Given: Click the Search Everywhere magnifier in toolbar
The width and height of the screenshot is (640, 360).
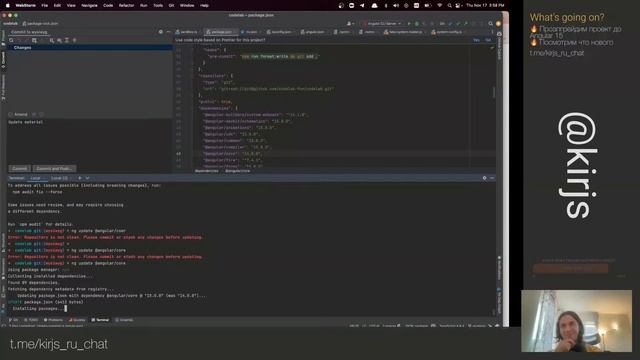Looking at the screenshot, I should [x=491, y=24].
